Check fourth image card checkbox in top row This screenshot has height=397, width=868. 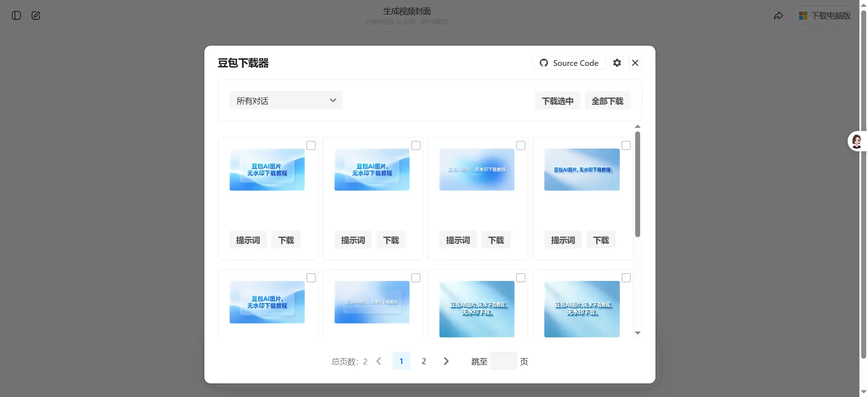click(x=626, y=145)
